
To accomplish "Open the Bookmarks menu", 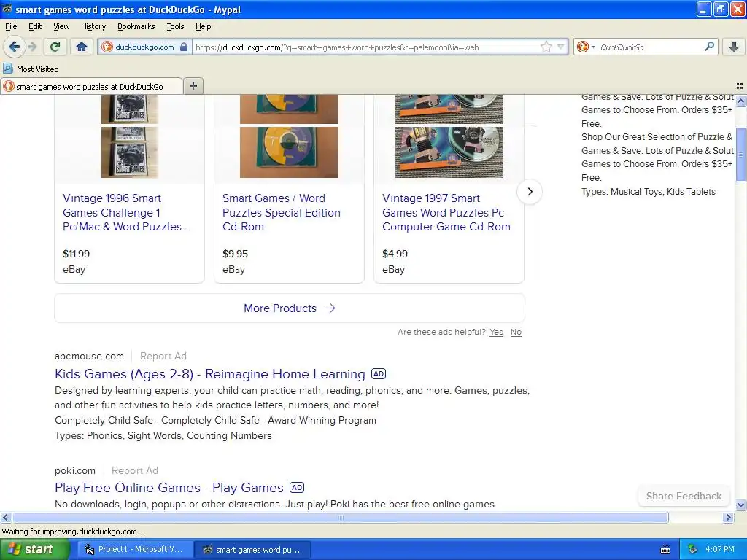I will (136, 27).
